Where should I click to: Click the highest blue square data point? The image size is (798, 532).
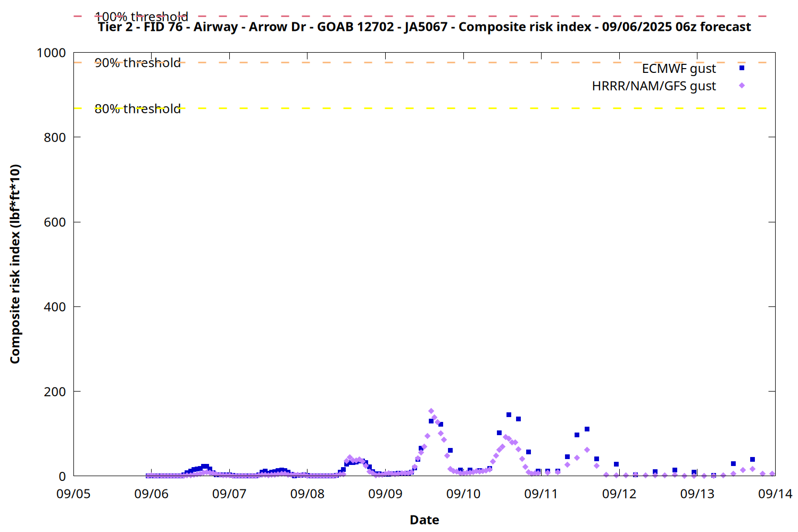(x=509, y=414)
